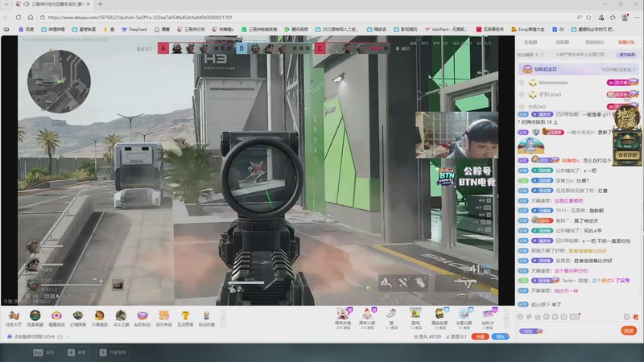Open the 派对单验 activity icon
The height and width of the screenshot is (362, 644).
pyautogui.click(x=164, y=319)
